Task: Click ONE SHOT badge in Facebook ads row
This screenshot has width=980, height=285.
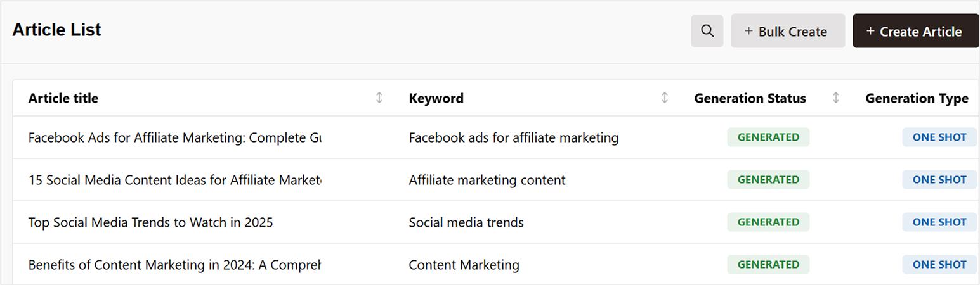Action: click(x=939, y=137)
